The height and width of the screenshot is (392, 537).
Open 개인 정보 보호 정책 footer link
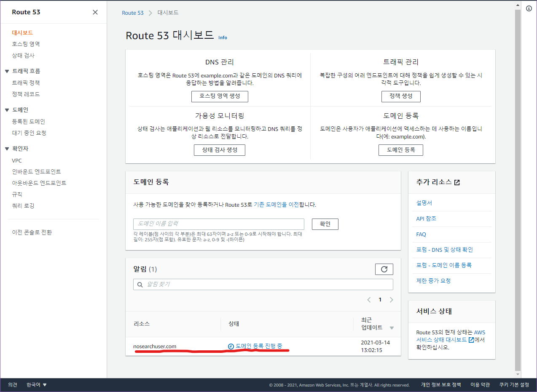point(441,385)
